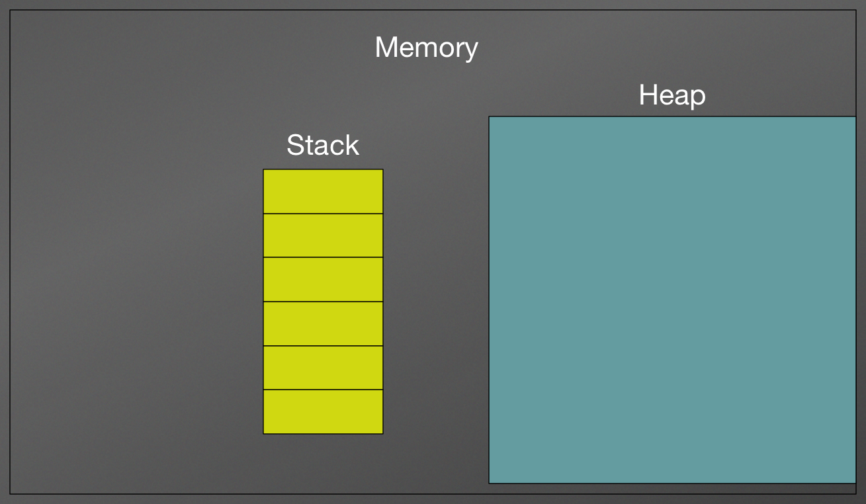
Task: Click top-right corner of the yellow stack
Action: pos(383,169)
